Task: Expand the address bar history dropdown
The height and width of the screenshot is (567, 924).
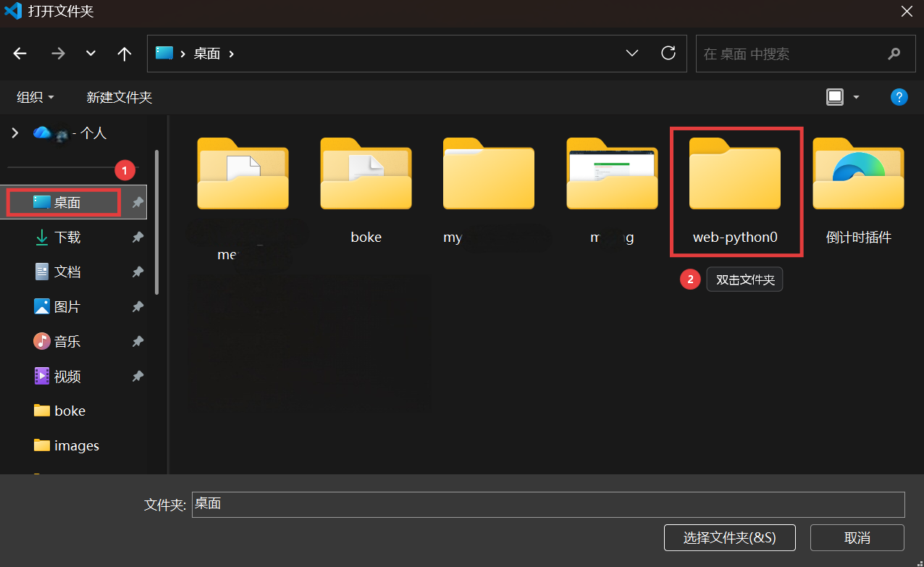Action: [631, 54]
